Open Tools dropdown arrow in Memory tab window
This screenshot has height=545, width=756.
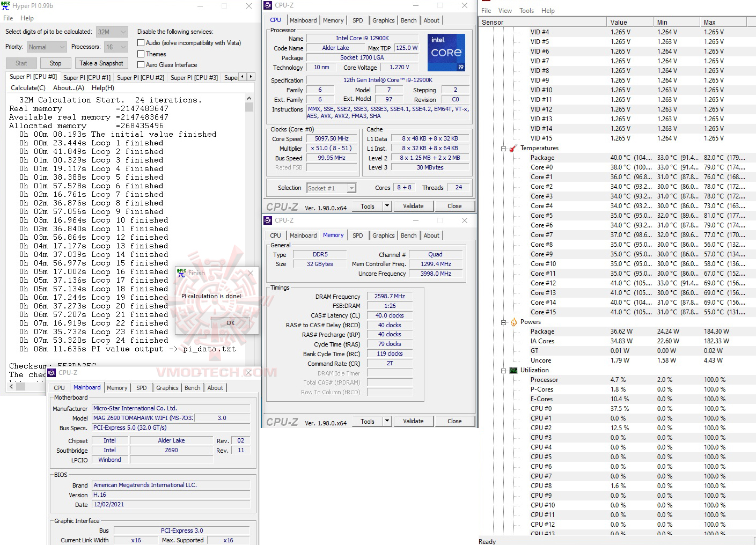(x=387, y=421)
